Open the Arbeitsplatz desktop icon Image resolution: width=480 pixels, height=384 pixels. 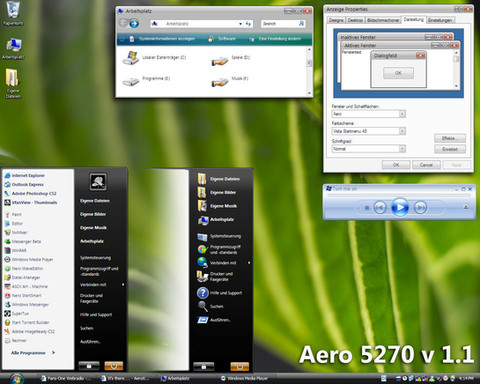pyautogui.click(x=13, y=48)
